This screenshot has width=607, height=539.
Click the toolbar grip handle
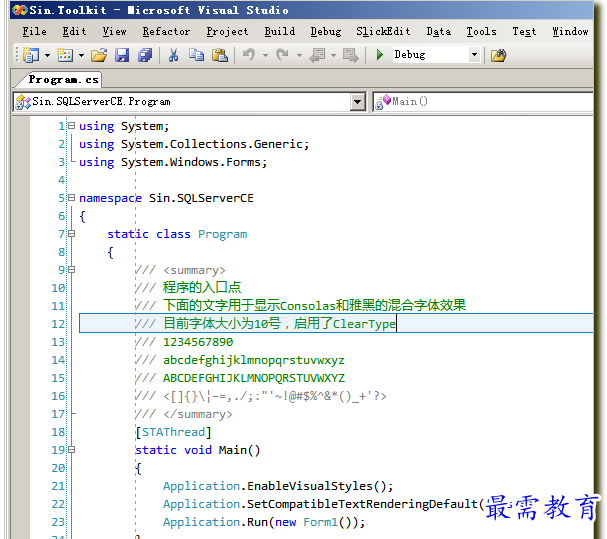click(17, 55)
